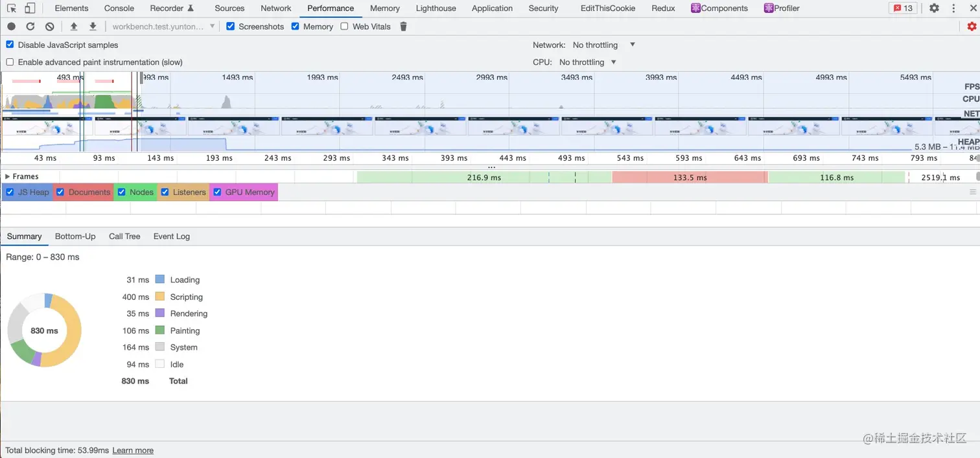Open the Application tab
The width and height of the screenshot is (980, 458).
coord(492,8)
